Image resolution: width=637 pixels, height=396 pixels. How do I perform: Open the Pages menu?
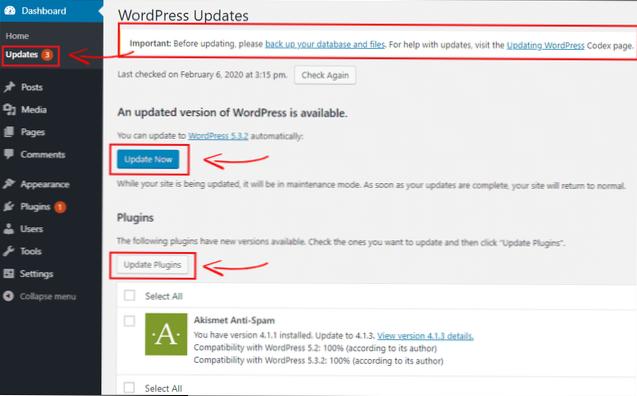(33, 132)
